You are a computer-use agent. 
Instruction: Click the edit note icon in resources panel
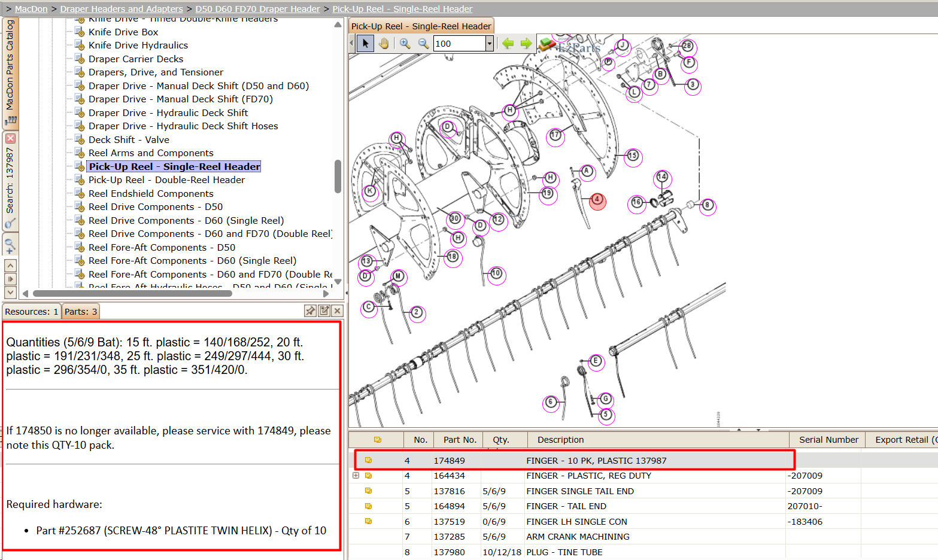pos(324,311)
